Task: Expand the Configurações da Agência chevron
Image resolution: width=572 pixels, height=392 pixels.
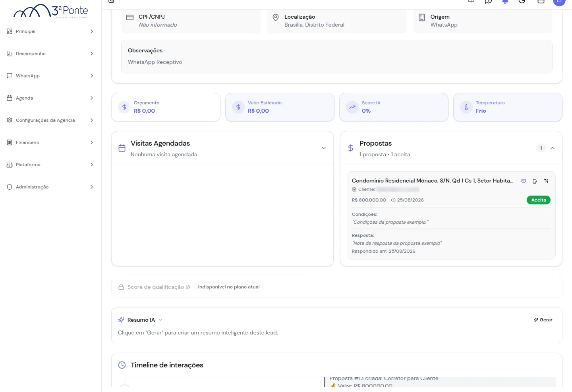Action: (x=92, y=120)
